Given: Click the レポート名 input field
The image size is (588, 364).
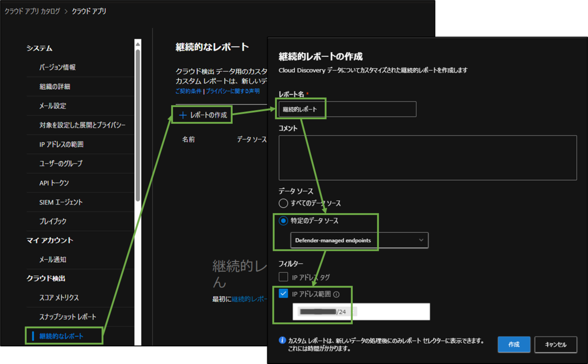Looking at the screenshot, I should pos(347,109).
